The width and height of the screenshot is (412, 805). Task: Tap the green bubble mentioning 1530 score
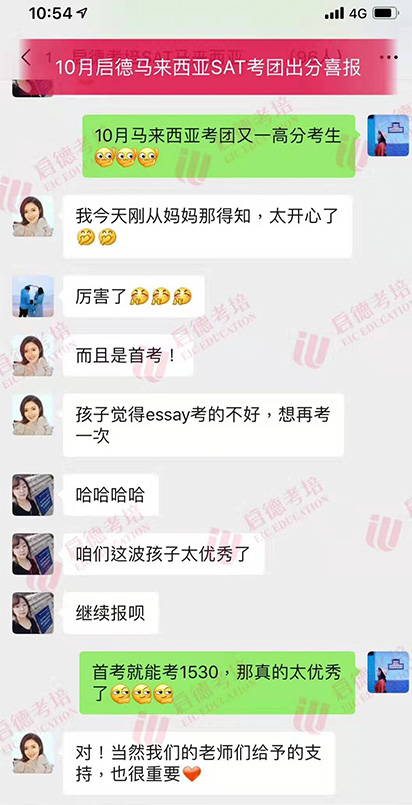click(x=217, y=683)
